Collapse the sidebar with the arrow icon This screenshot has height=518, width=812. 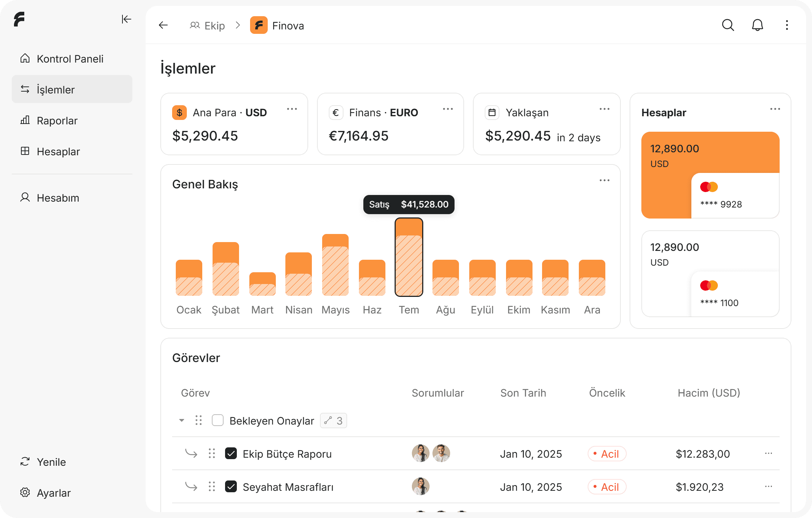coord(126,19)
